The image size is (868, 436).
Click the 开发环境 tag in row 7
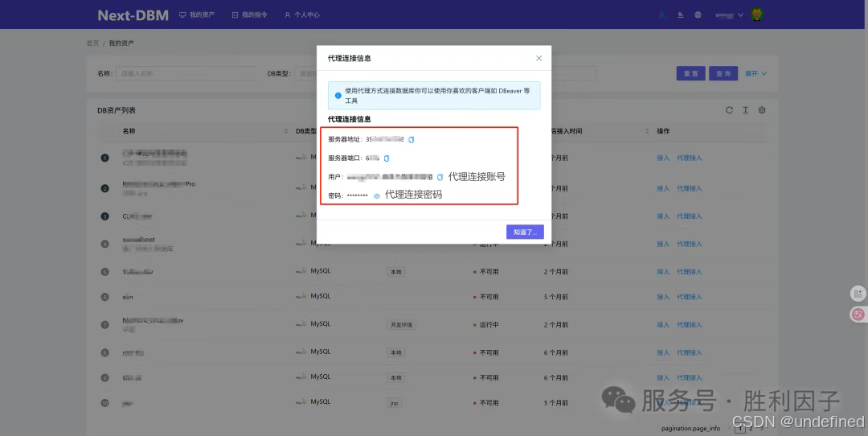coord(401,325)
